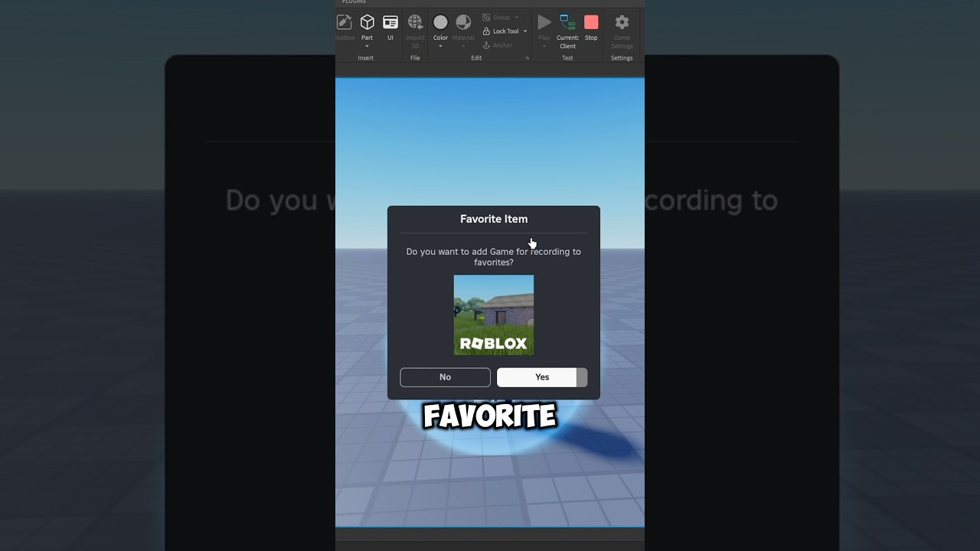The image size is (980, 551).
Task: Select the PLUGINS ribbon tab
Action: [x=354, y=2]
